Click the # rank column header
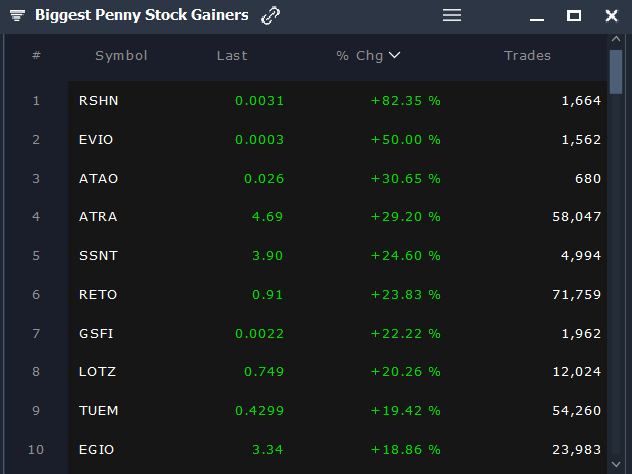Image resolution: width=632 pixels, height=474 pixels. pos(36,55)
